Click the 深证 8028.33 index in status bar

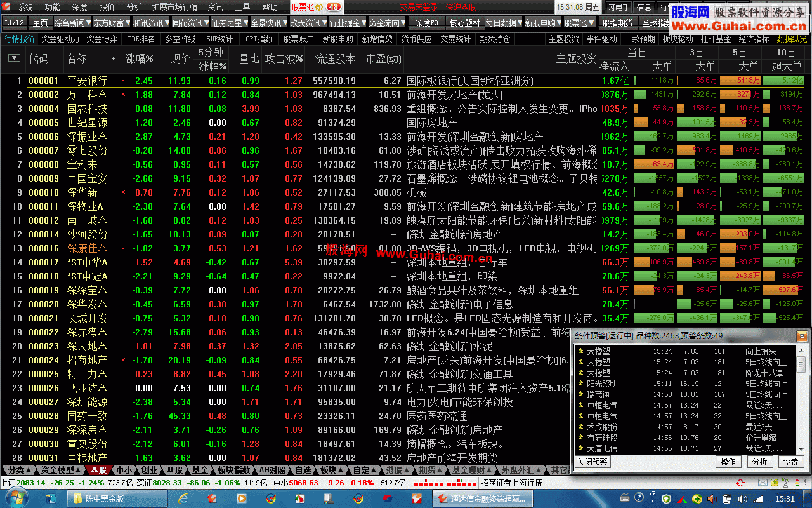(x=159, y=483)
